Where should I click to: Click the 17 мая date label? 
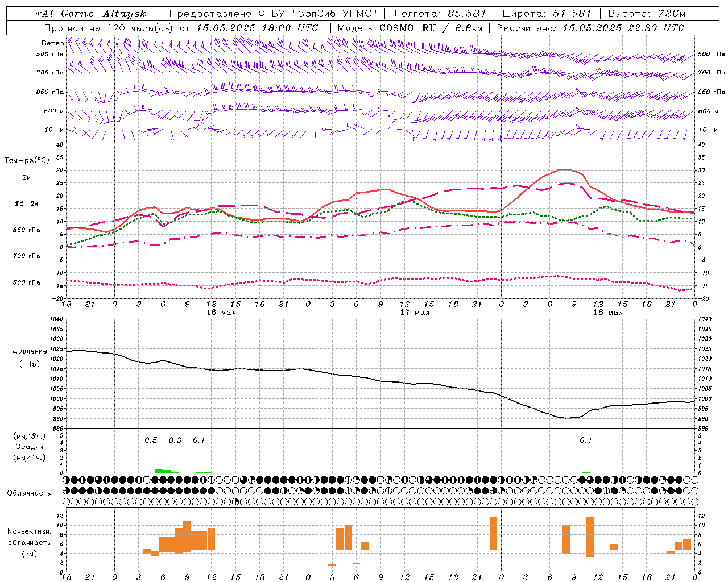(414, 313)
